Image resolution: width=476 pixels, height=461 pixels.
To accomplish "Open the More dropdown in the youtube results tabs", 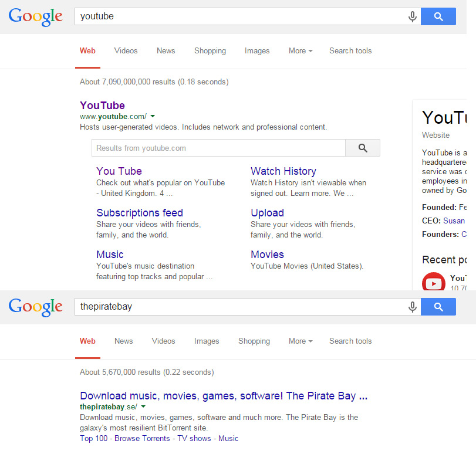I will click(x=301, y=51).
